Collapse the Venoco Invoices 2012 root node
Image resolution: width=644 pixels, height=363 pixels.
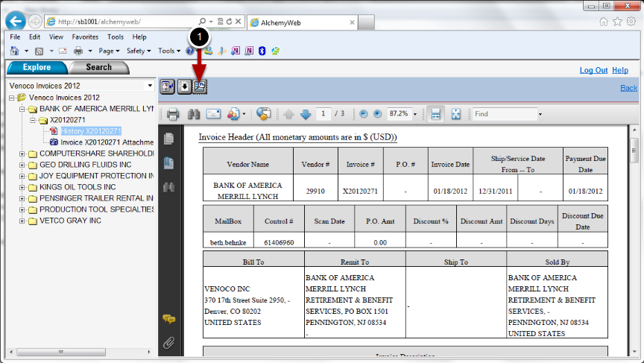(12, 98)
